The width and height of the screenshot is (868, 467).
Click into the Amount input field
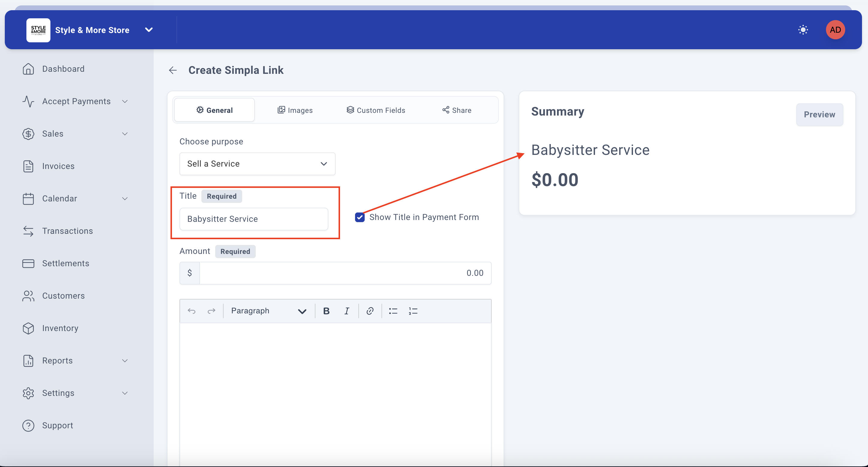tap(345, 273)
